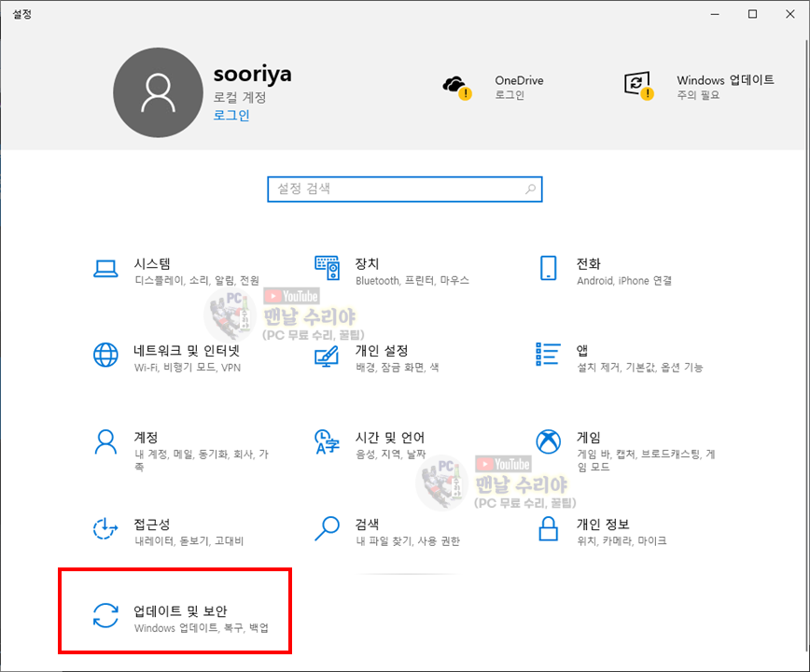Click the sooriya account name
Viewport: 810px width, 672px height.
[x=253, y=75]
